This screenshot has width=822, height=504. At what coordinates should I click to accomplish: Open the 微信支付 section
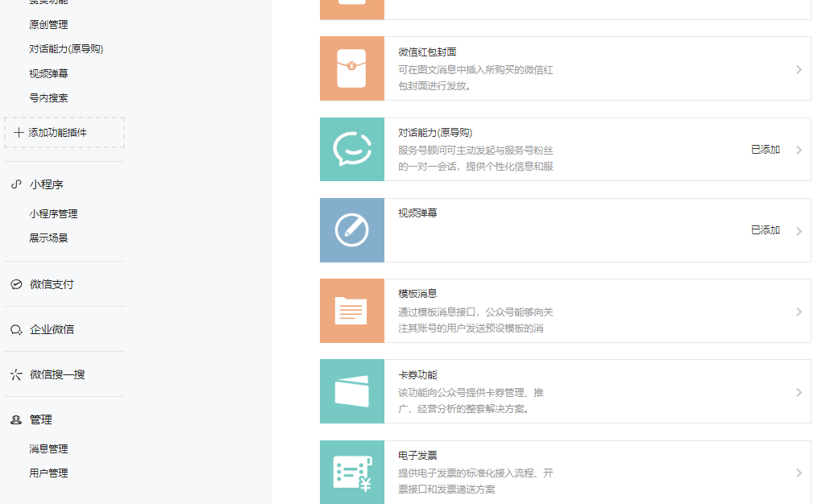click(x=52, y=284)
